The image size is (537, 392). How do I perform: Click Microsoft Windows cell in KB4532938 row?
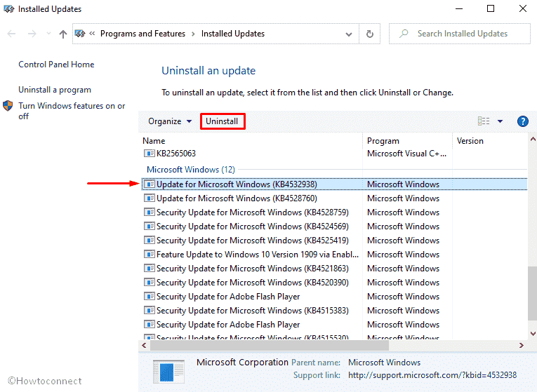tap(403, 184)
